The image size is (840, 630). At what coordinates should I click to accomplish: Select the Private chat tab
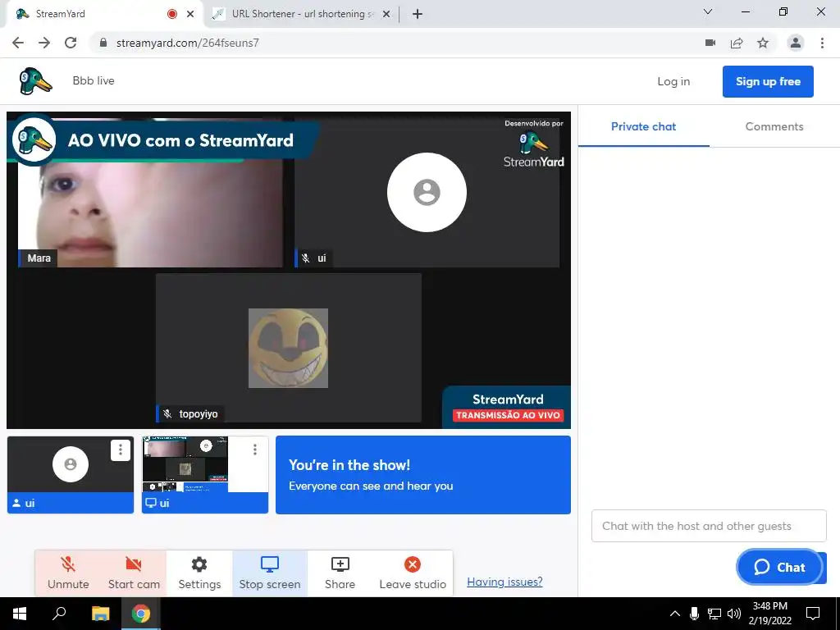pyautogui.click(x=643, y=127)
